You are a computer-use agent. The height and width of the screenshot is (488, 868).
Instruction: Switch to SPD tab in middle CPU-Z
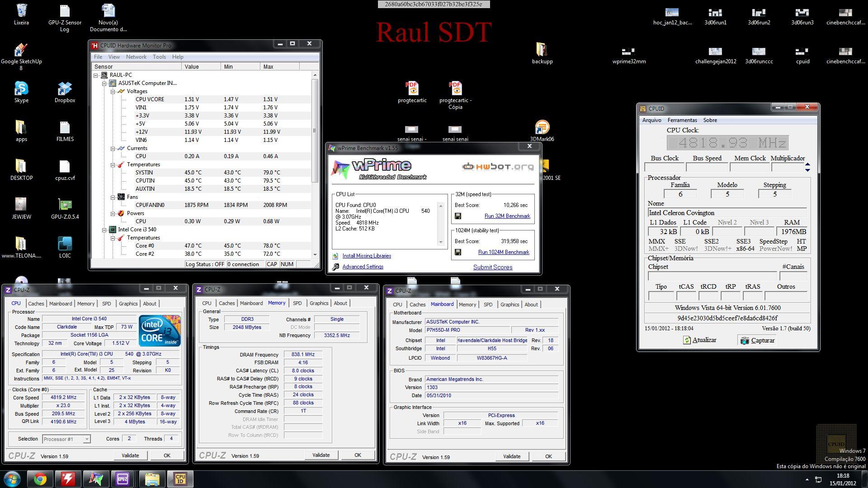[x=297, y=303]
